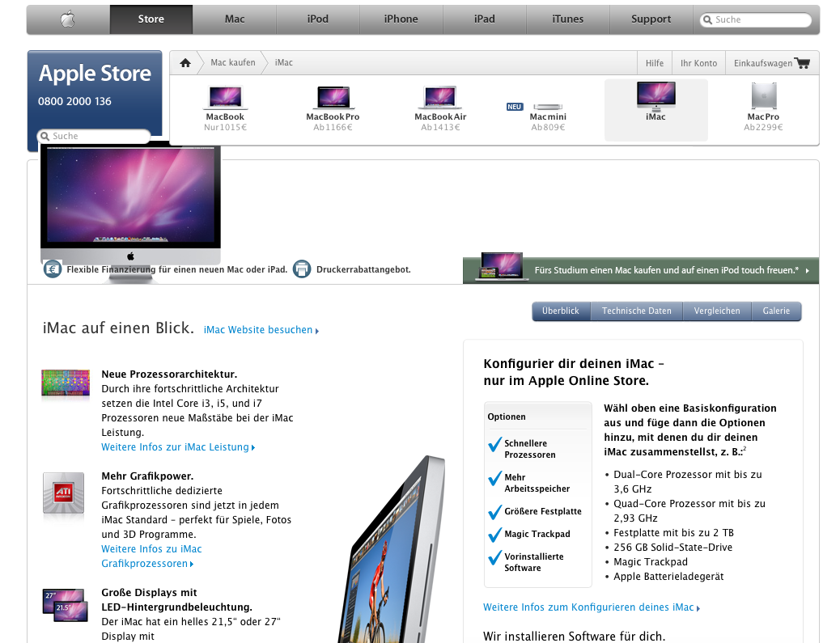
Task: Click the Mac kaufen breadcrumb
Action: click(233, 62)
